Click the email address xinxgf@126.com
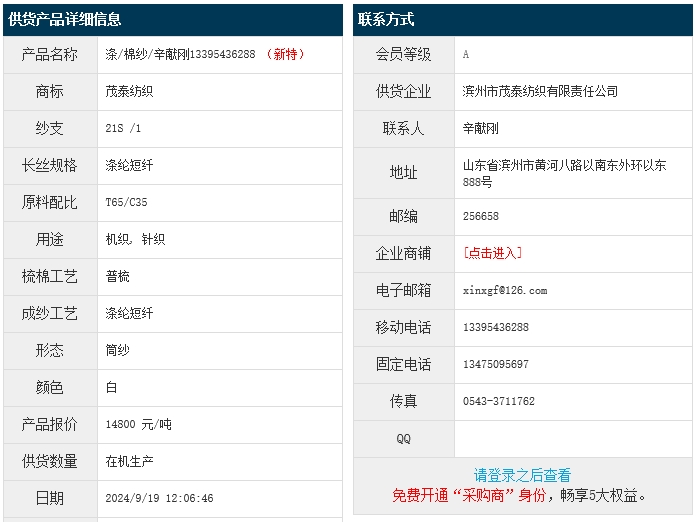The width and height of the screenshot is (696, 522). coord(505,290)
